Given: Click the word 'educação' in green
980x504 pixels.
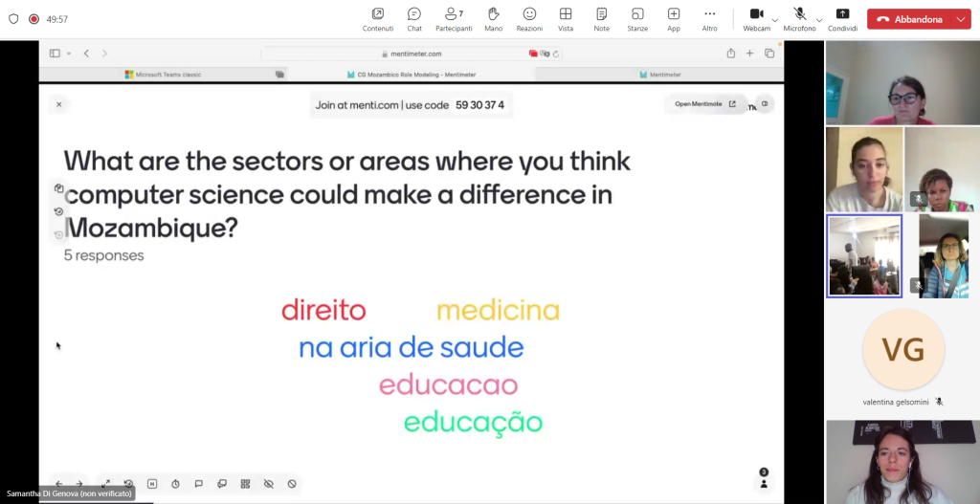Looking at the screenshot, I should 473,422.
